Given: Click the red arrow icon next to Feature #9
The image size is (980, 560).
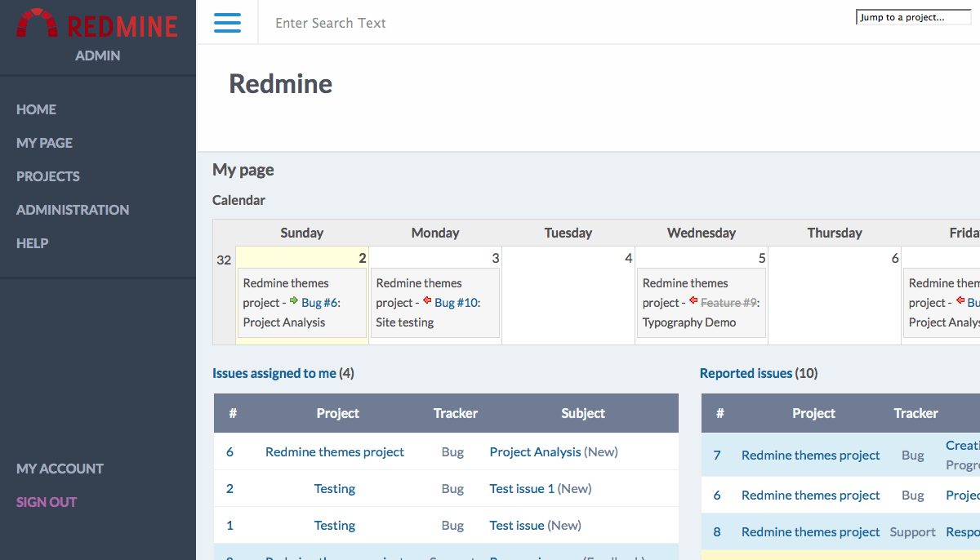Looking at the screenshot, I should coord(694,302).
